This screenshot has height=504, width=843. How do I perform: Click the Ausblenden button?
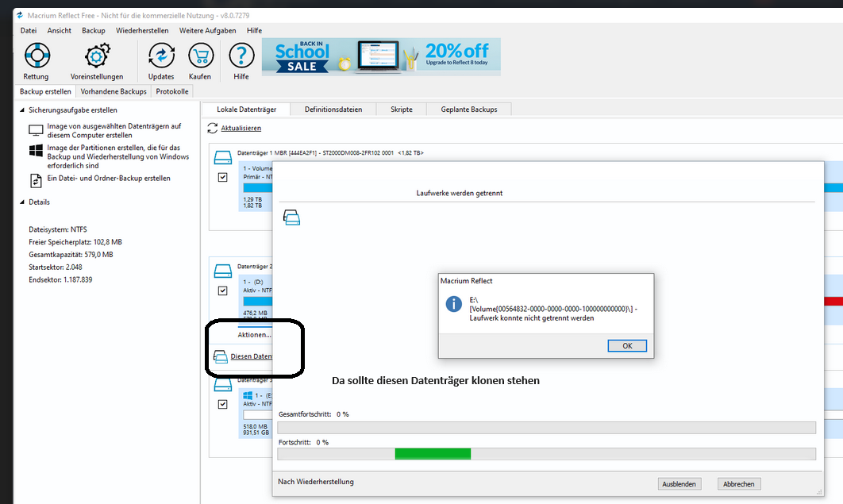(679, 484)
